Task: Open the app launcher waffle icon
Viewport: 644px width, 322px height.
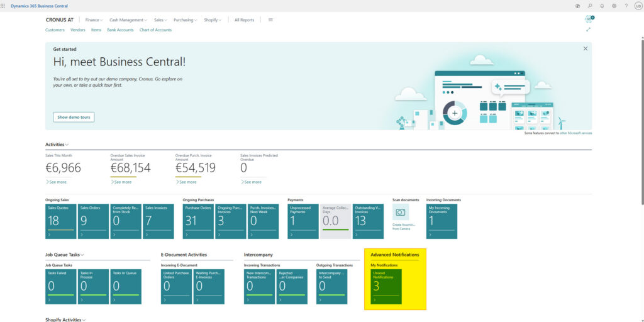Action: tap(4, 6)
